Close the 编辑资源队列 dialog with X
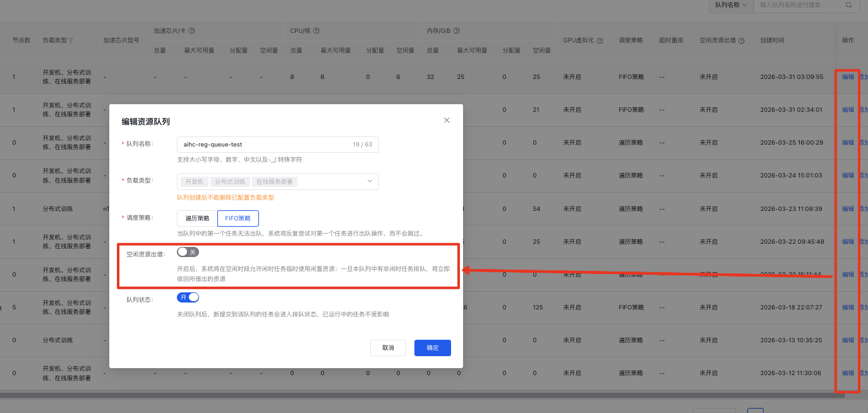 447,121
